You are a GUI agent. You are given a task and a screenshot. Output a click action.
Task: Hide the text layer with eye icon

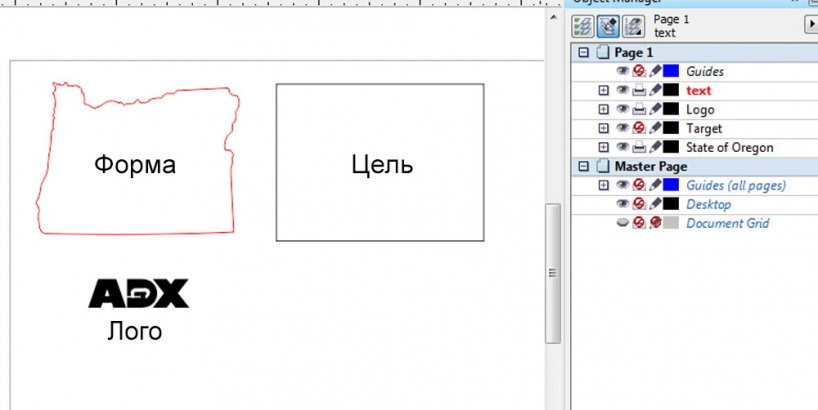click(x=622, y=90)
